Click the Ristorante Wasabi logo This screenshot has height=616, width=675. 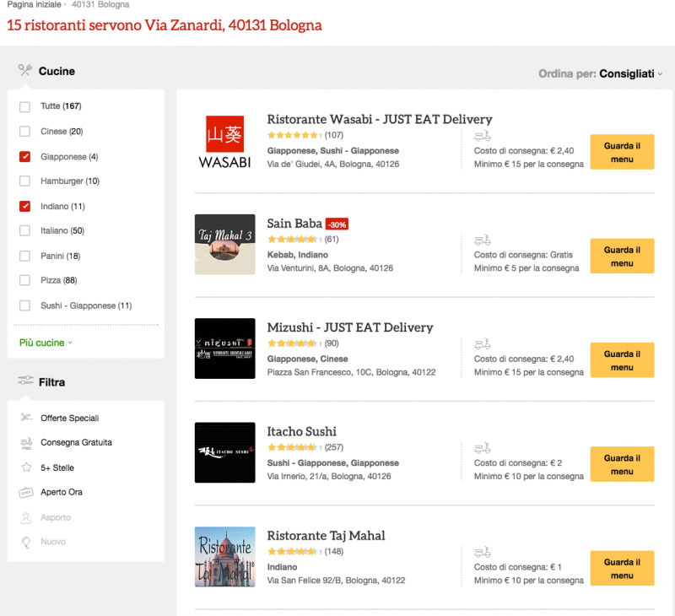[224, 140]
